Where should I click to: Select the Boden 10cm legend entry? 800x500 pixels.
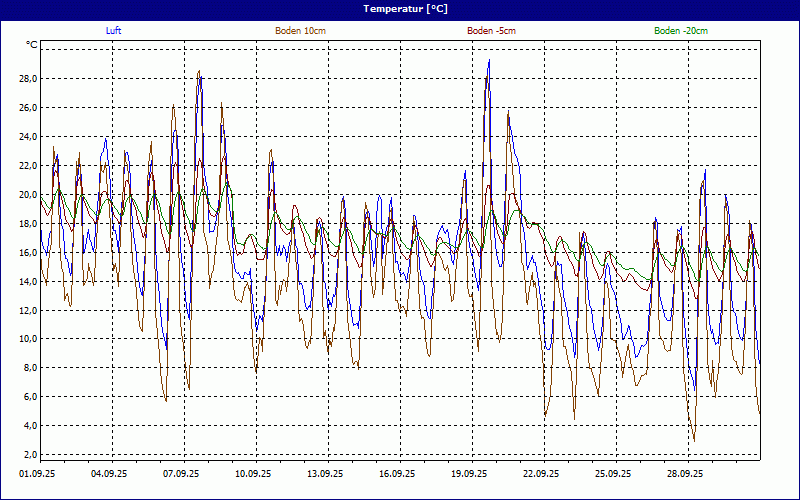[x=300, y=31]
